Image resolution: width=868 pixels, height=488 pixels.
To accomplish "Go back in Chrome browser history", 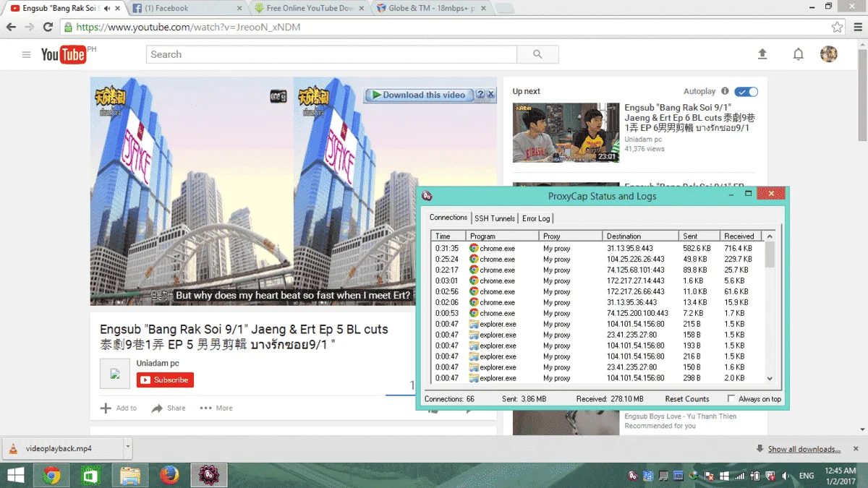I will 10,27.
